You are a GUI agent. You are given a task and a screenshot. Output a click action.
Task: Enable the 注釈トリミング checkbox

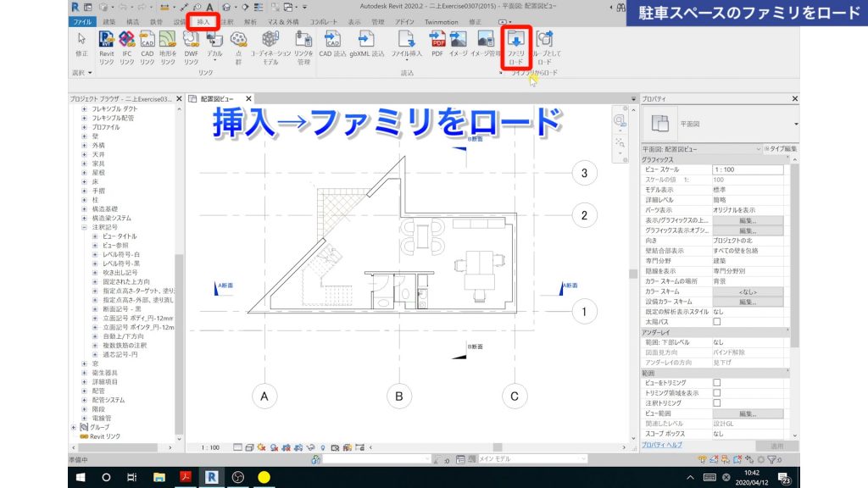(717, 402)
